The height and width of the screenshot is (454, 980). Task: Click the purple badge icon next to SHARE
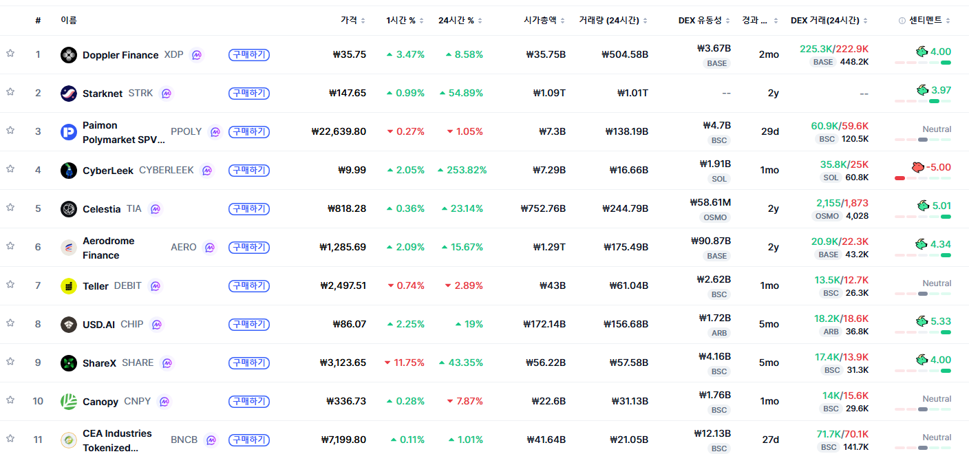[167, 363]
